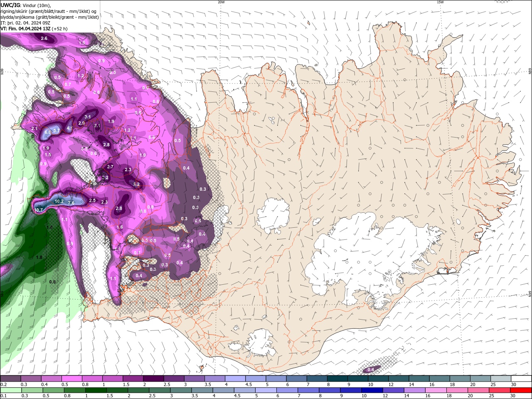This screenshot has width=532, height=399.
Task: Click the 10.2 precipitation value on the map
Action: [59, 201]
